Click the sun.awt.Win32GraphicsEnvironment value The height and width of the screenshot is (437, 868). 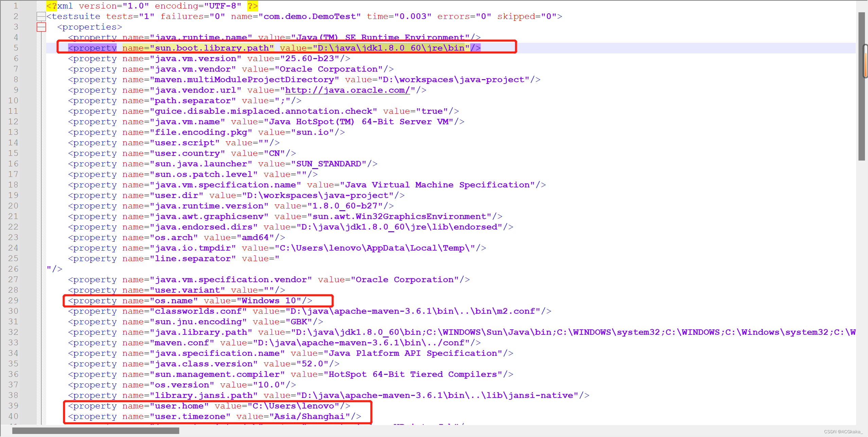[x=399, y=216]
